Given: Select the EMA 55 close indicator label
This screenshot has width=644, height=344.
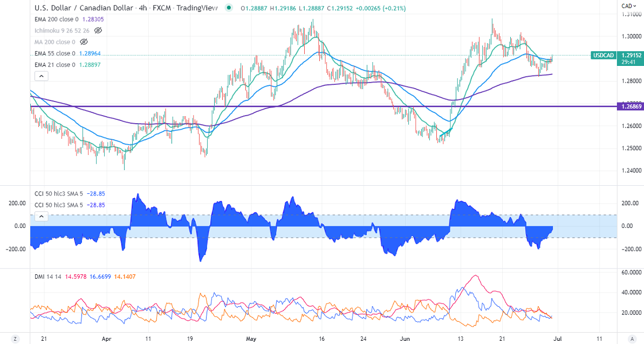Looking at the screenshot, I should tap(55, 53).
